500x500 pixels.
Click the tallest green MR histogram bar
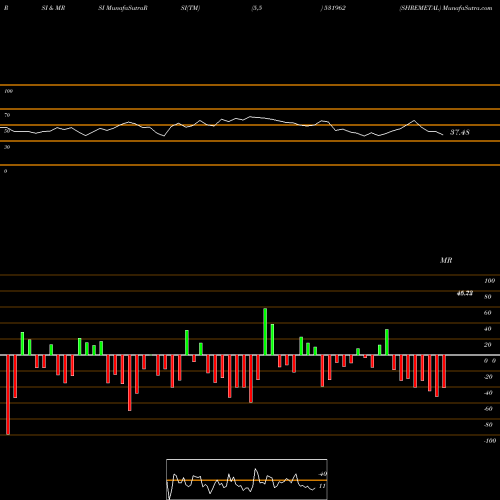265,332
